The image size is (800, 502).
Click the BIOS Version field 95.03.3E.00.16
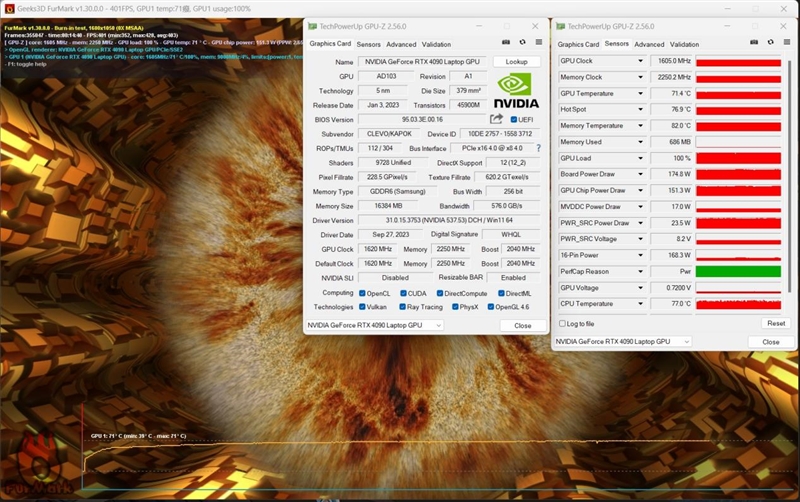[422, 119]
